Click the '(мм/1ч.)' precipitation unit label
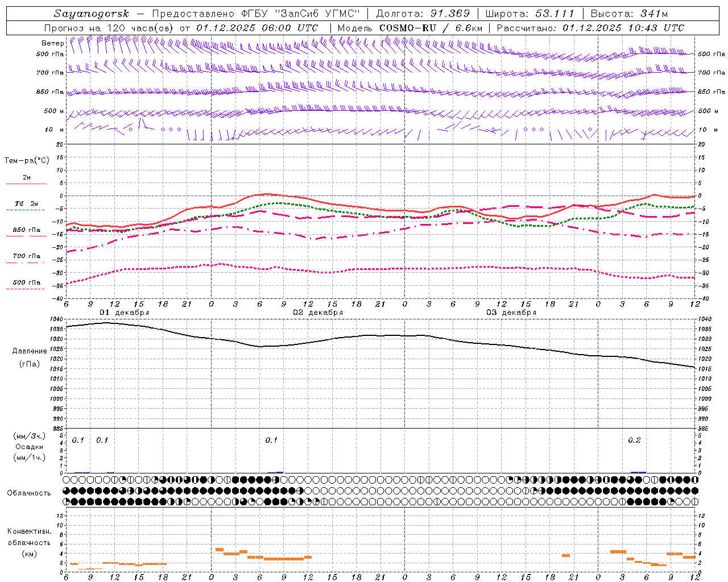728x582 pixels. coord(29,458)
